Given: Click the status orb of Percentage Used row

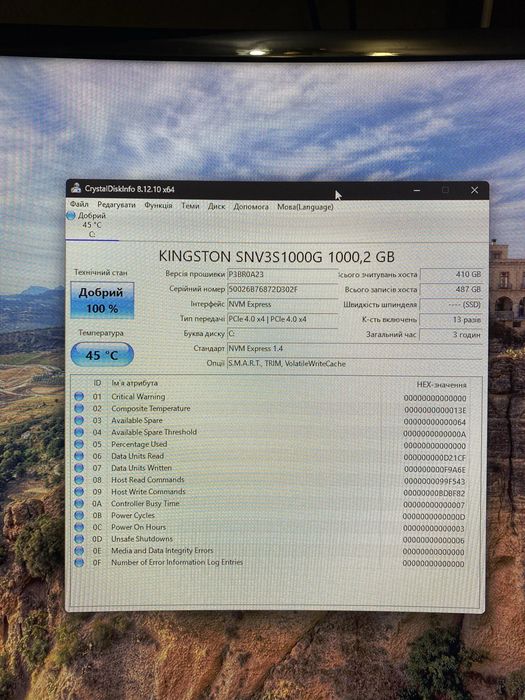Looking at the screenshot, I should tap(79, 444).
